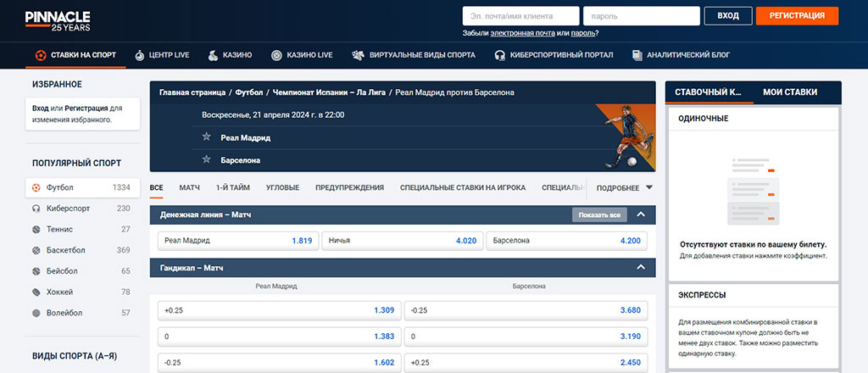Go to the Футбол breadcrumb

click(249, 92)
